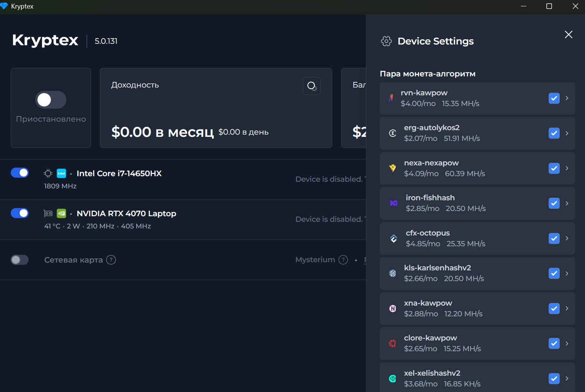Viewport: 585px width, 392px height.
Task: Uncheck the xel-xelishashv2 checkbox
Action: 554,379
